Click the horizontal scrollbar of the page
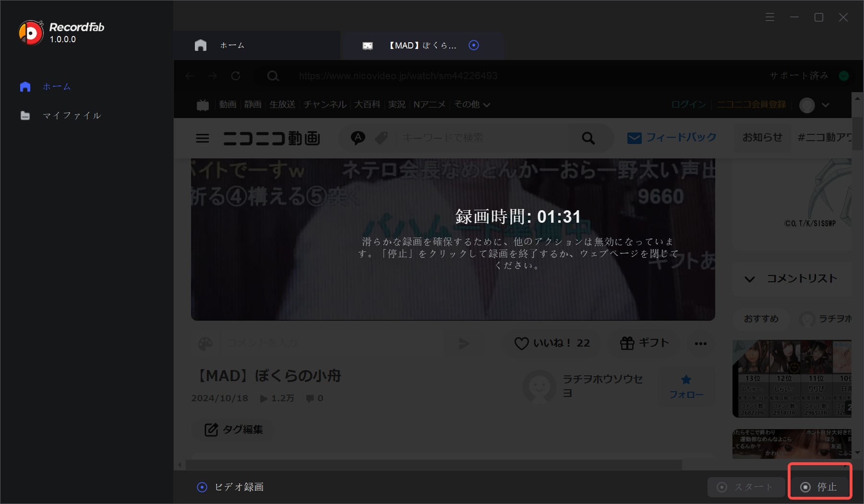 pyautogui.click(x=433, y=465)
